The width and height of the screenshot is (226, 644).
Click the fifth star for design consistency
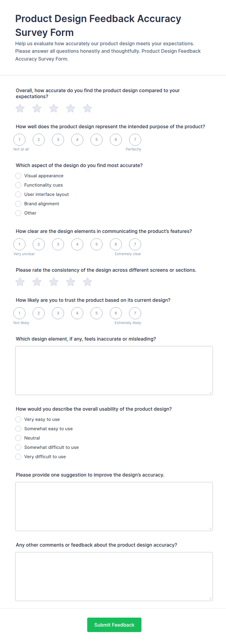tap(87, 282)
